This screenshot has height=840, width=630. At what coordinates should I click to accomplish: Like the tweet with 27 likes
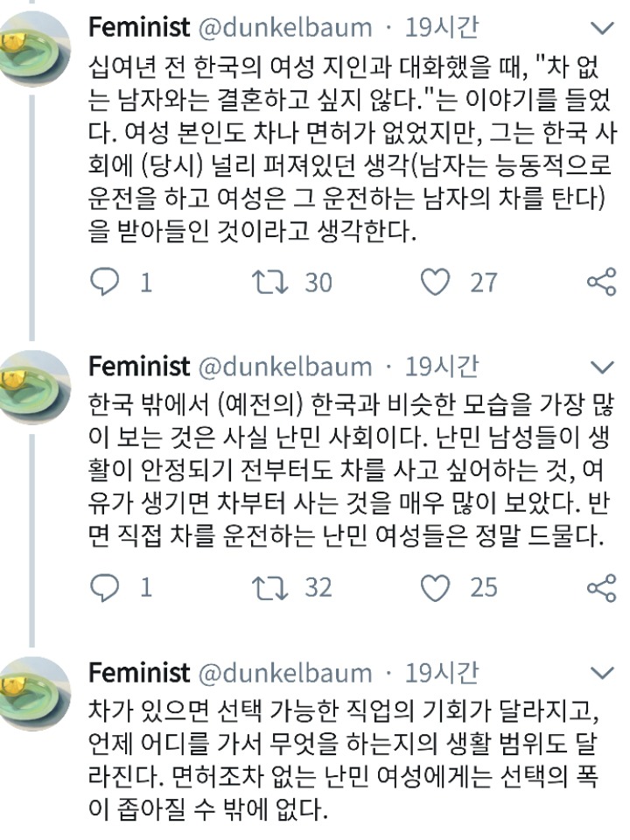[434, 282]
